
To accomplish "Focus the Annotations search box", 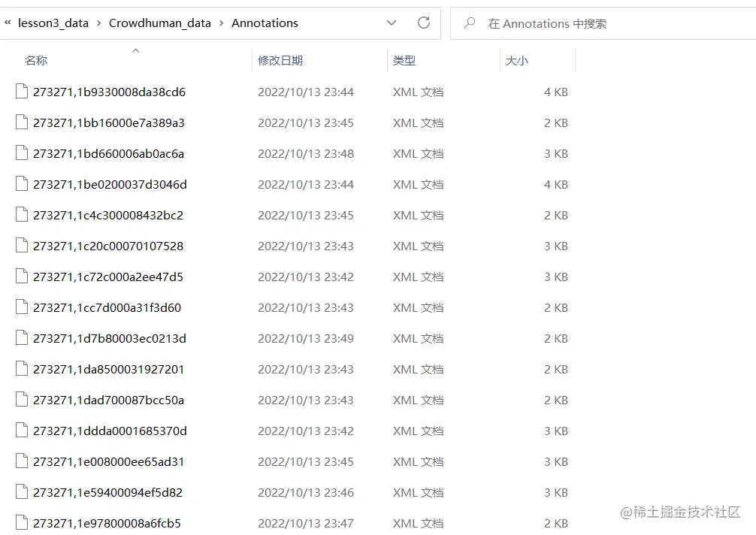I will click(603, 23).
